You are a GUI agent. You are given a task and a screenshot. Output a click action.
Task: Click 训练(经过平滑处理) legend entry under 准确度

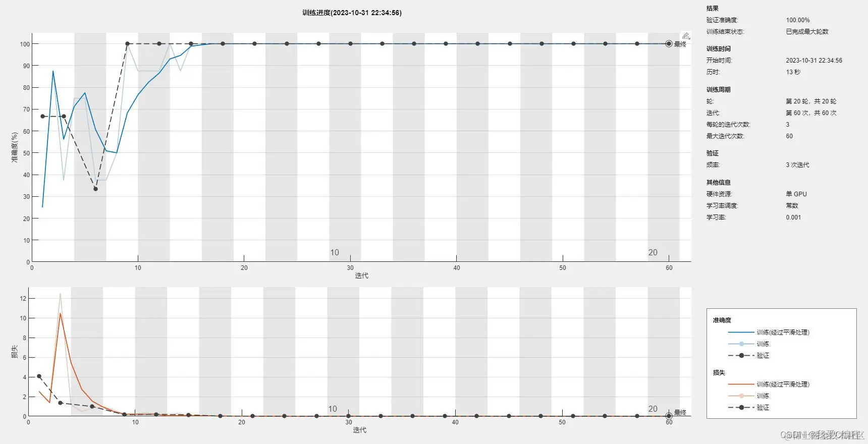tap(783, 332)
